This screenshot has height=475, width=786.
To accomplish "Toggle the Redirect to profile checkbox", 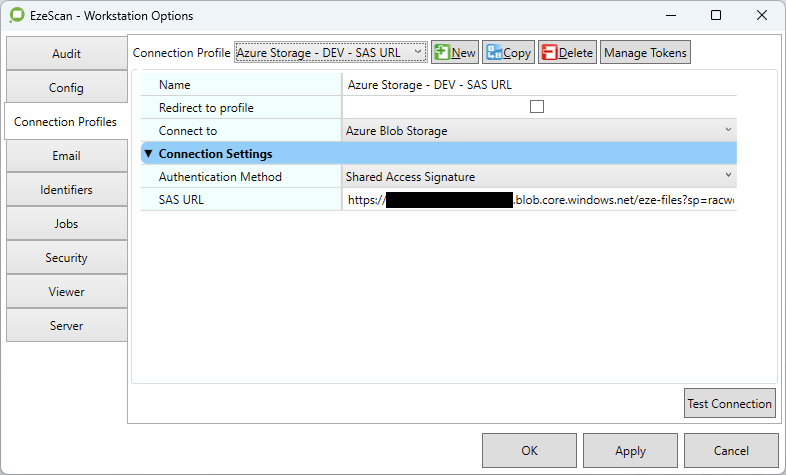I will point(537,107).
